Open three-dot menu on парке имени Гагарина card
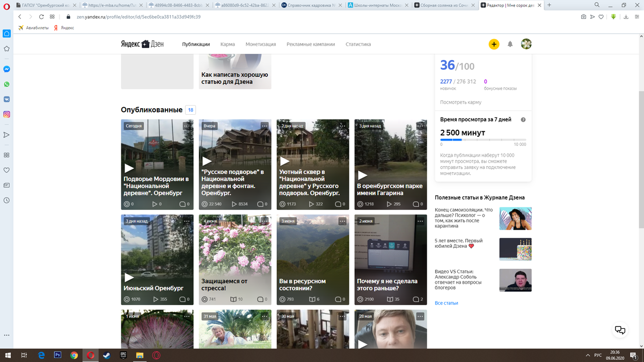The height and width of the screenshot is (362, 644). [x=420, y=125]
